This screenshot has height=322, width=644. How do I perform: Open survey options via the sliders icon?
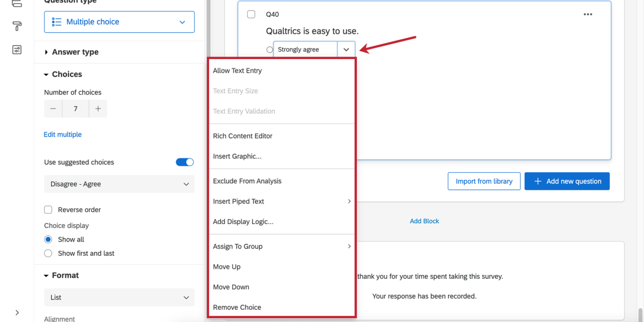pyautogui.click(x=17, y=49)
